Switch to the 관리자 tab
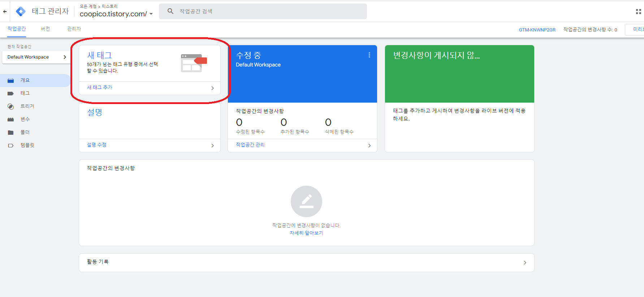This screenshot has height=297, width=644. (74, 29)
